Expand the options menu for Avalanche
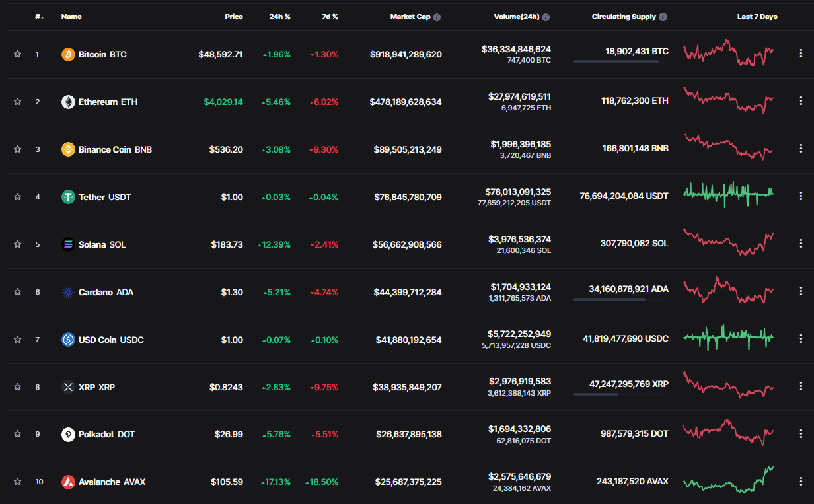Viewport: 814px width, 504px height. 801,482
